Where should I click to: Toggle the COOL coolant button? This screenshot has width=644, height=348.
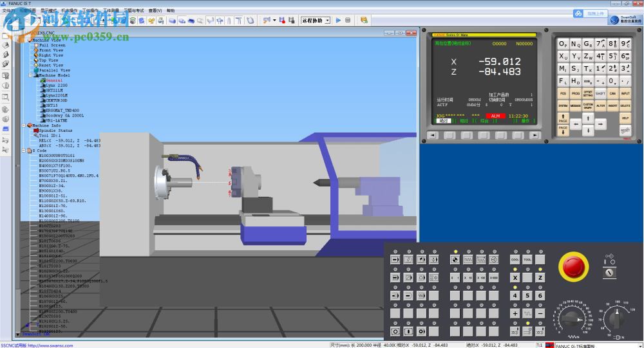pyautogui.click(x=515, y=259)
